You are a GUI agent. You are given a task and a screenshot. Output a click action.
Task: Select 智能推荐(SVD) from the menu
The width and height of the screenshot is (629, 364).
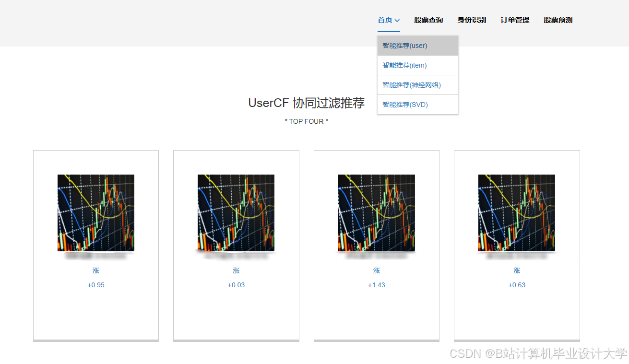coord(404,104)
